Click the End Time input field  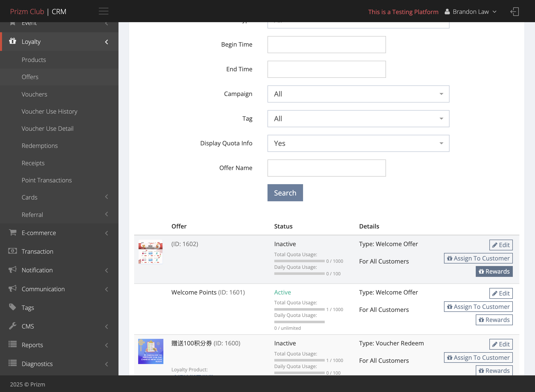pos(326,69)
